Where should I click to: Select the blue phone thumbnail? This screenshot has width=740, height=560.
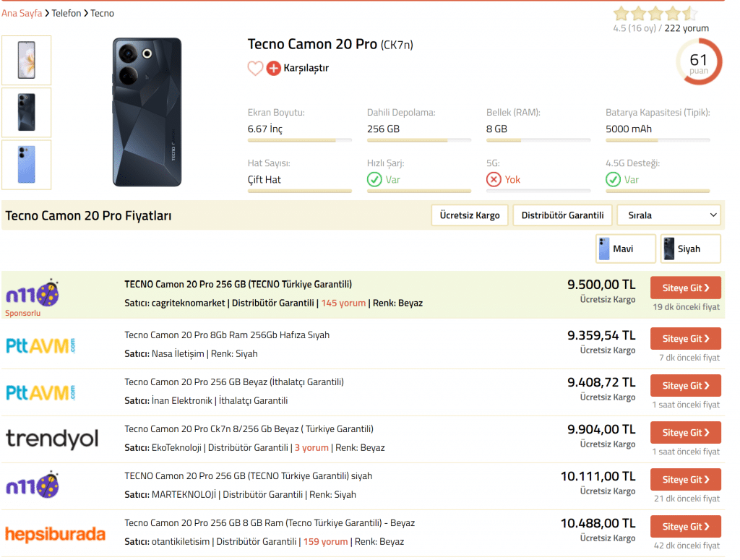27,165
